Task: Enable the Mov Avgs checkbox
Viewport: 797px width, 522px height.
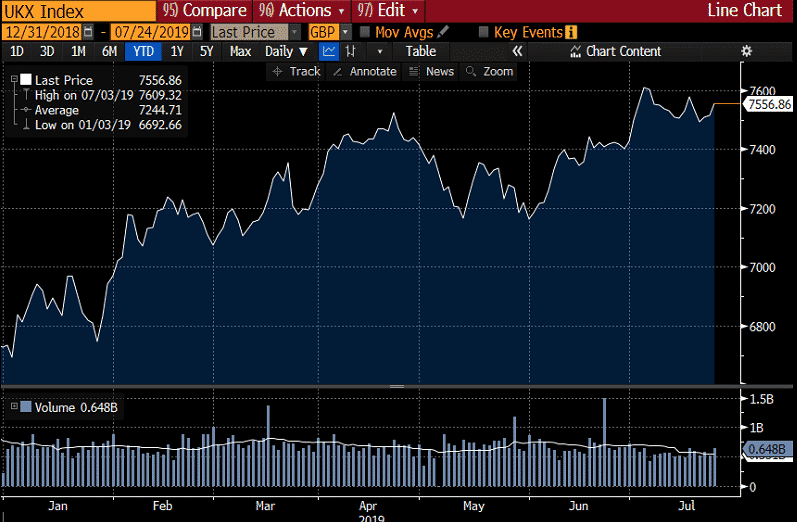Action: click(364, 32)
